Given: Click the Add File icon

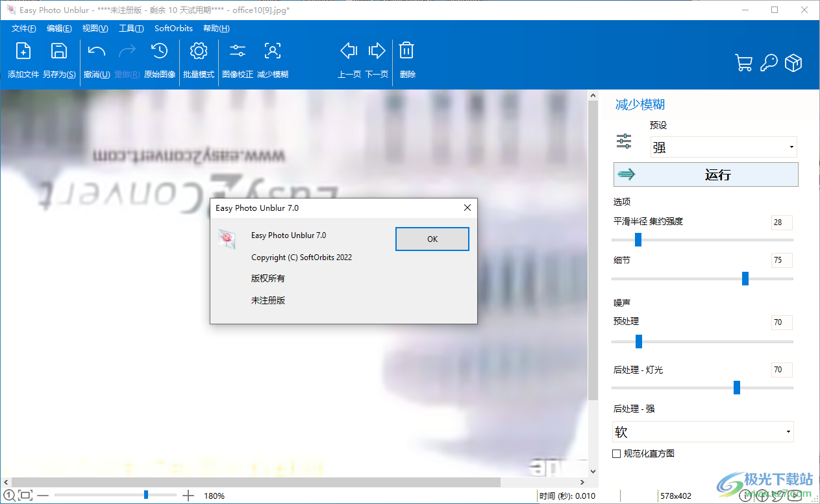Looking at the screenshot, I should (23, 51).
